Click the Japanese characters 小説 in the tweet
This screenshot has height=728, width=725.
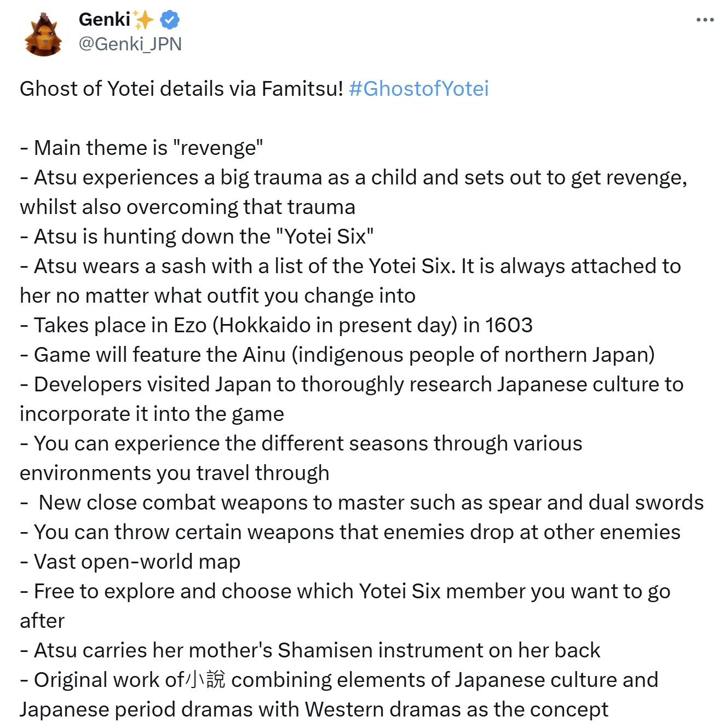(205, 680)
